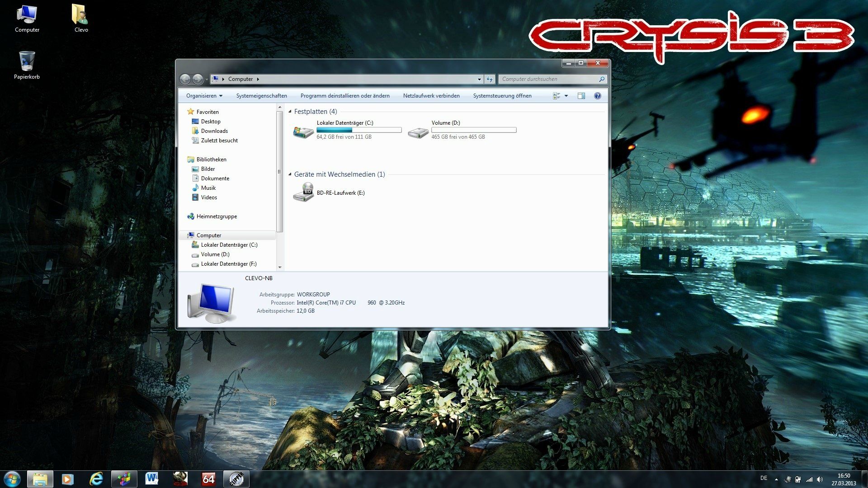Click the power plug tray icon
The image size is (868, 488).
798,479
